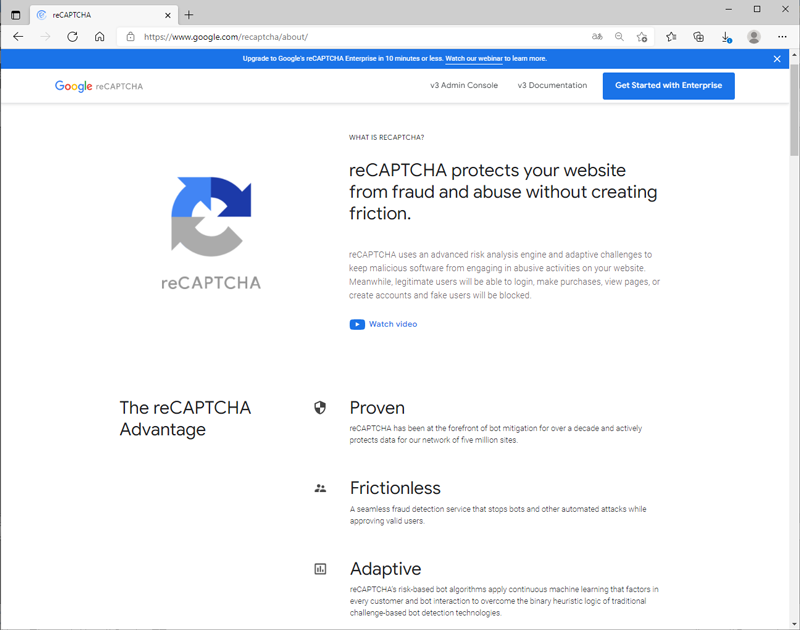Click Get Started with Enterprise button

(x=668, y=86)
